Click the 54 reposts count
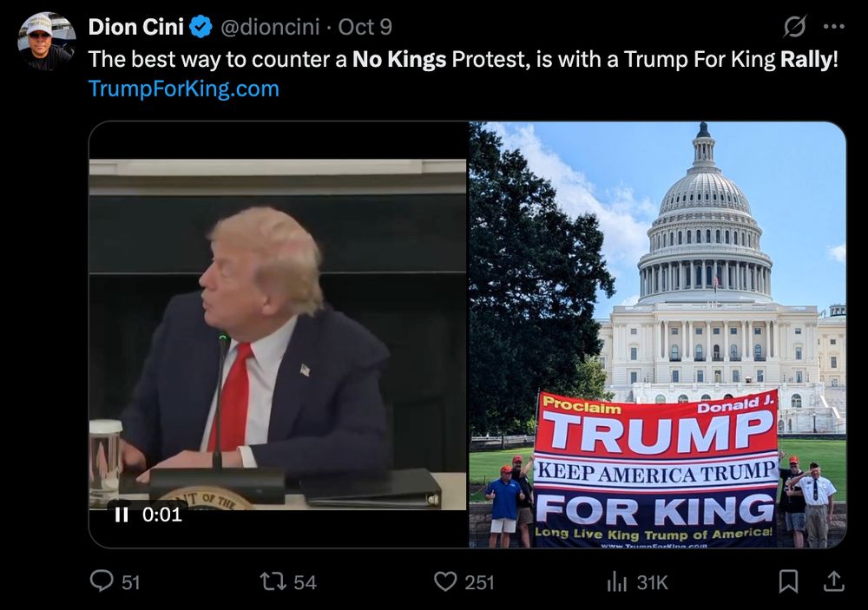Screen dimensions: 868x610 [305, 582]
